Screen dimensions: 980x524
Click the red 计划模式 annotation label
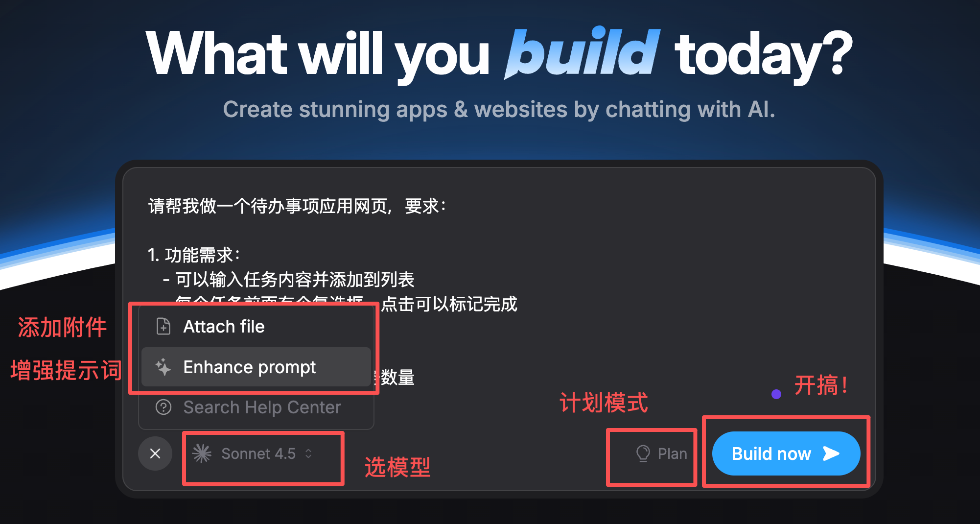pos(604,403)
